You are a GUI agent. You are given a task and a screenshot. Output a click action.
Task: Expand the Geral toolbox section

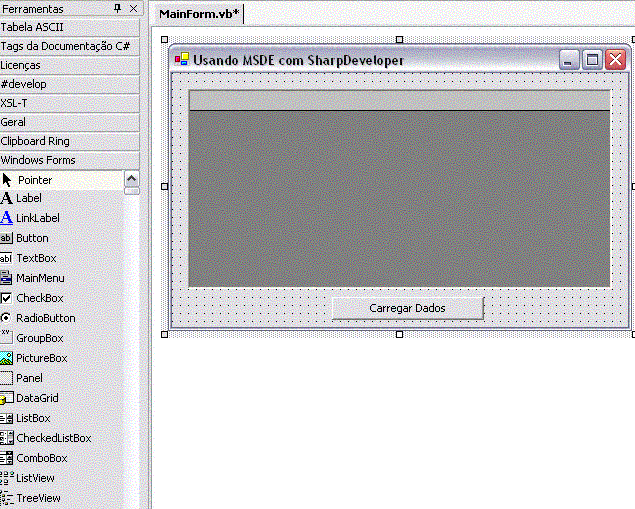coord(70,122)
